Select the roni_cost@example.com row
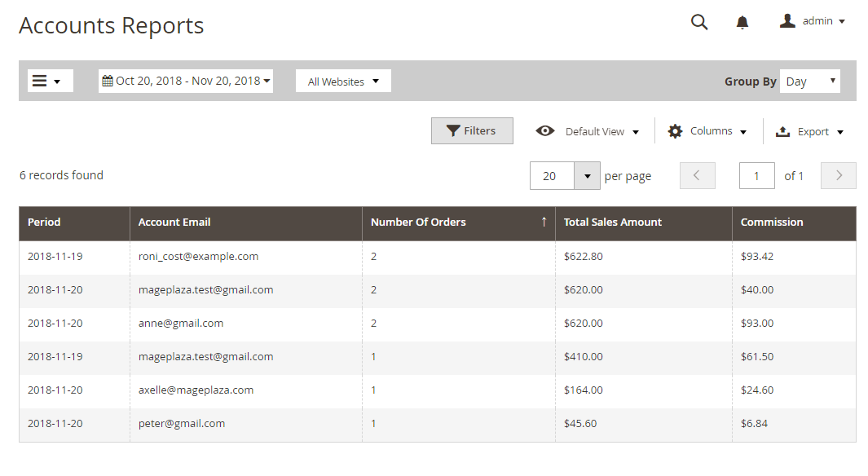This screenshot has height=476, width=868. 198,256
